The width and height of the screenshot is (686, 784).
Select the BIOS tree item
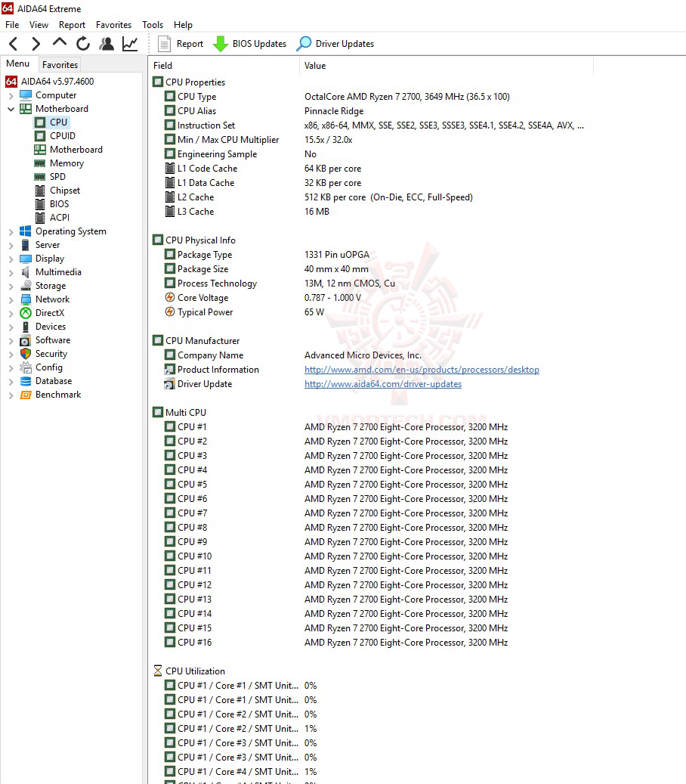click(60, 204)
